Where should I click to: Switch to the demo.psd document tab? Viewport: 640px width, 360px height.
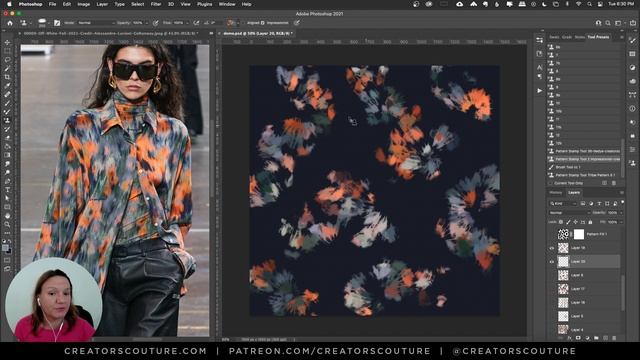click(258, 33)
